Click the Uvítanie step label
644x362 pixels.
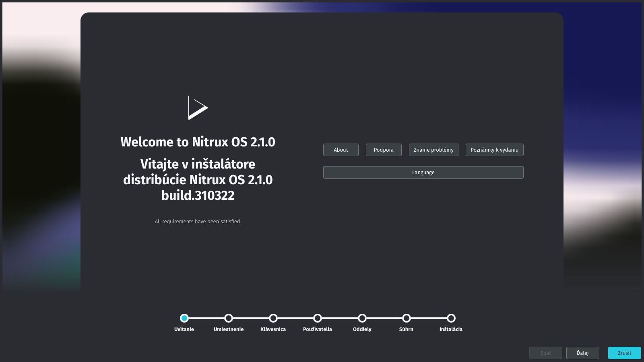pyautogui.click(x=184, y=329)
